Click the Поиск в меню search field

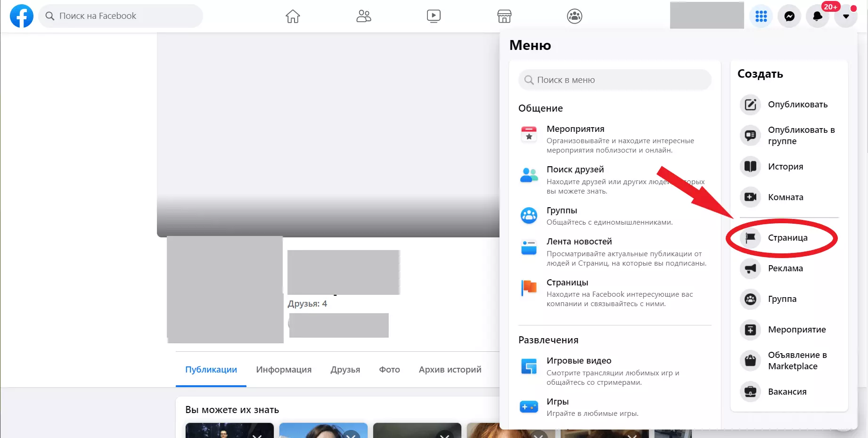(614, 80)
